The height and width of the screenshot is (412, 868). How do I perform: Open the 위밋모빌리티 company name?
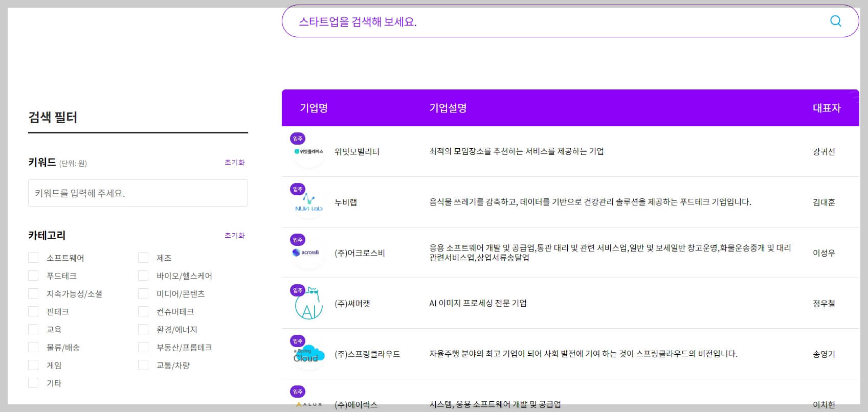pyautogui.click(x=357, y=151)
